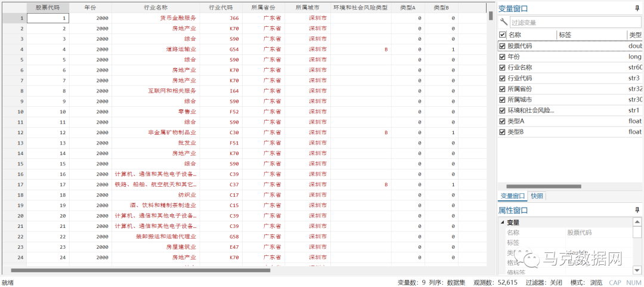The width and height of the screenshot is (644, 287).
Task: Click the data grid vertical scrollbar thumb
Action: pyautogui.click(x=491, y=16)
